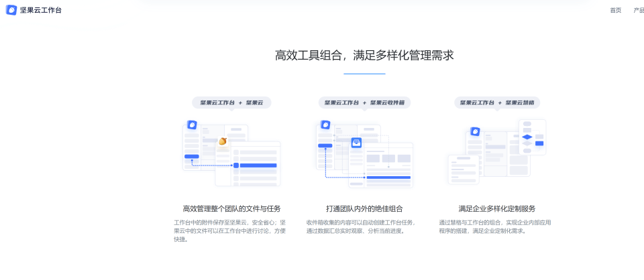Click blue workbench badge atop middle illustration

(x=325, y=125)
